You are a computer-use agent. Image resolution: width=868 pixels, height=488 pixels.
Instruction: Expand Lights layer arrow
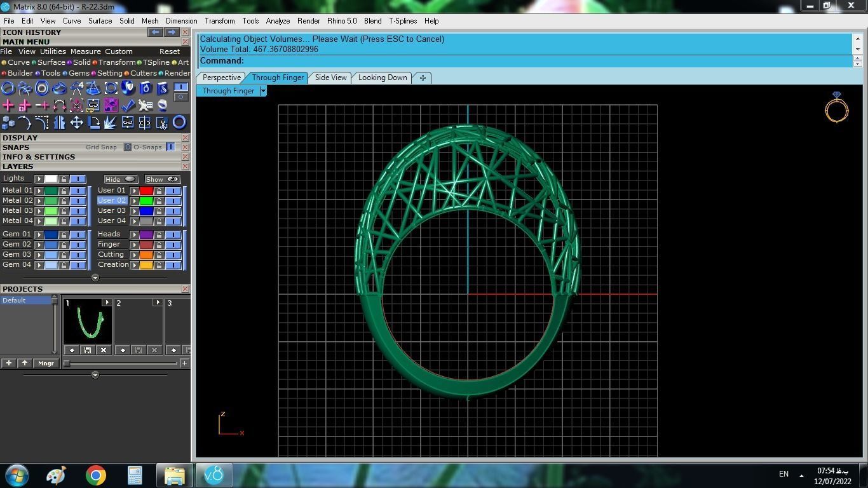pyautogui.click(x=39, y=179)
